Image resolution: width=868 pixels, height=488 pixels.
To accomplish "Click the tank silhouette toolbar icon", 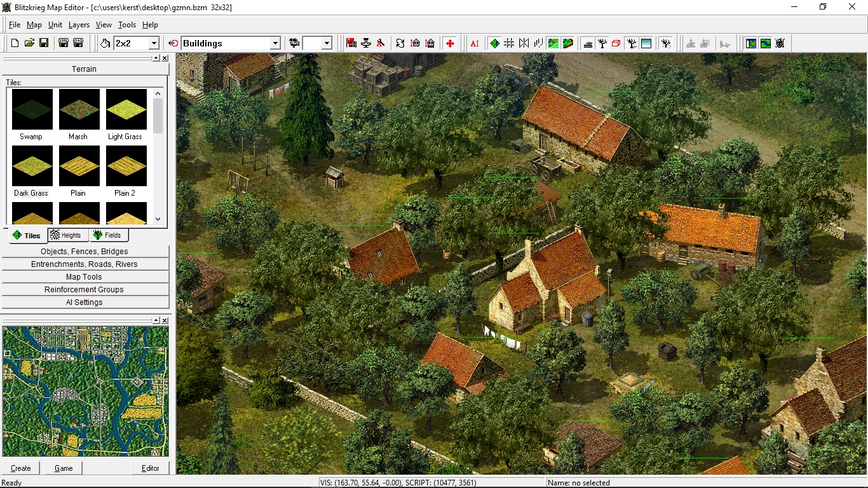I will click(588, 43).
